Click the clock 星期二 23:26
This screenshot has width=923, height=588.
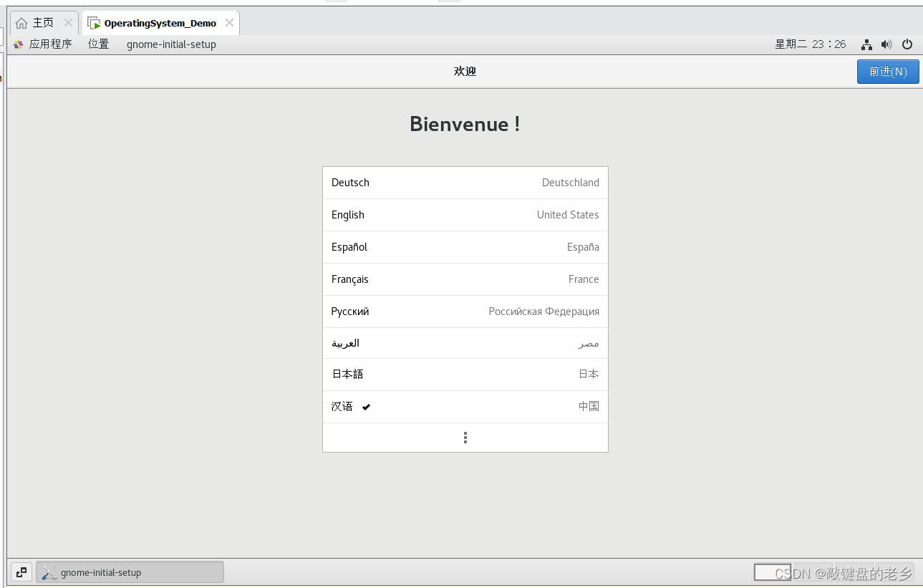pos(810,44)
